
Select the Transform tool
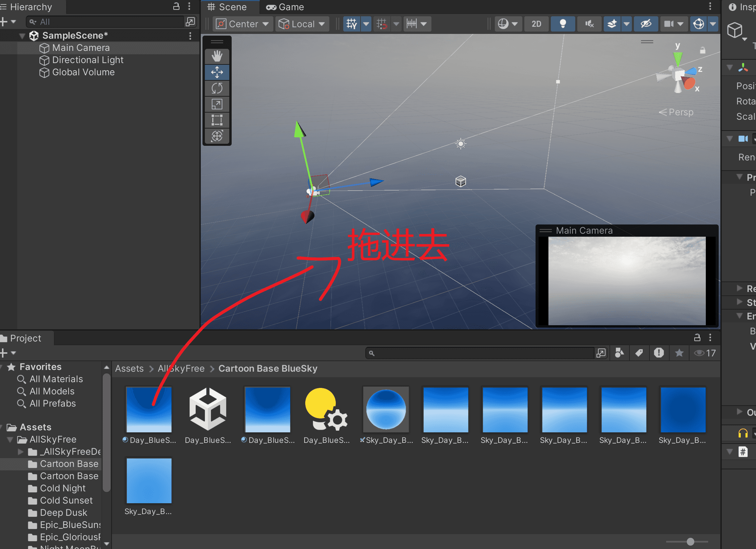coord(217,136)
